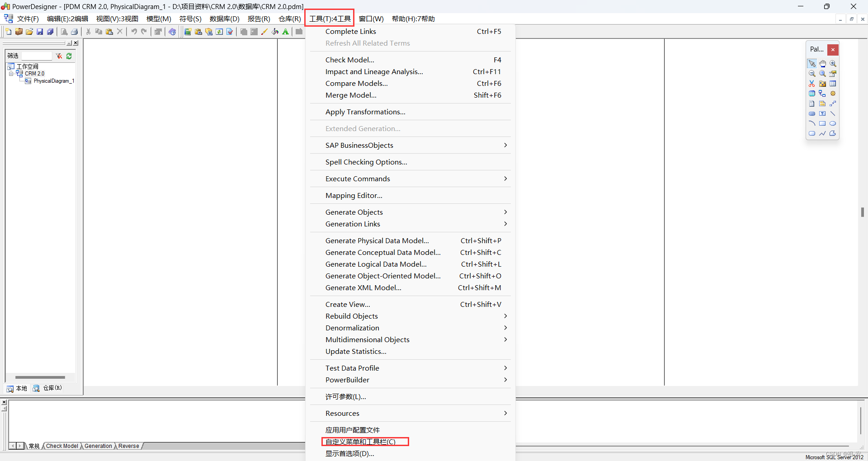The height and width of the screenshot is (461, 868).
Task: Select PhysicalDiagram_1 in the browser tree
Action: pyautogui.click(x=54, y=81)
